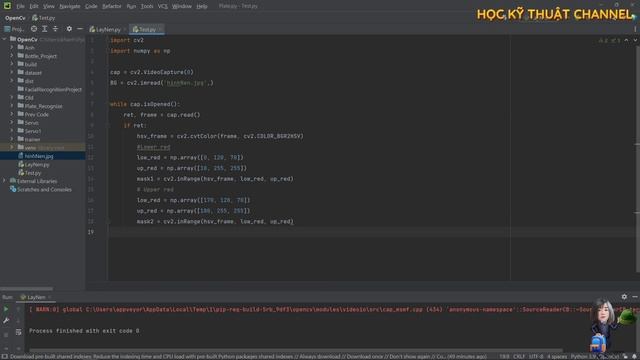
Task: Open the File menu
Action: pos(20,6)
